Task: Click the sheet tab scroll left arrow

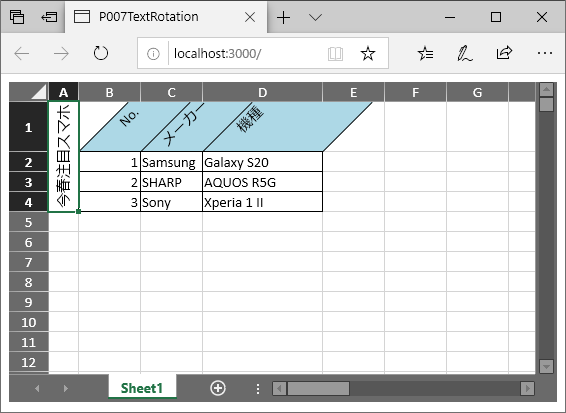Action: pos(37,388)
